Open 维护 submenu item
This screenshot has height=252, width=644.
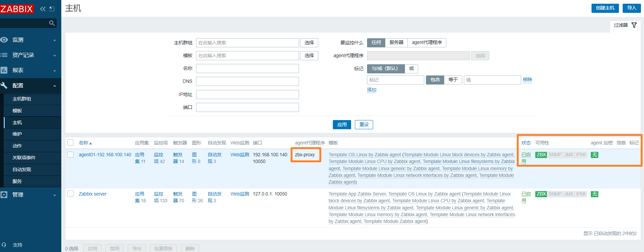point(17,134)
